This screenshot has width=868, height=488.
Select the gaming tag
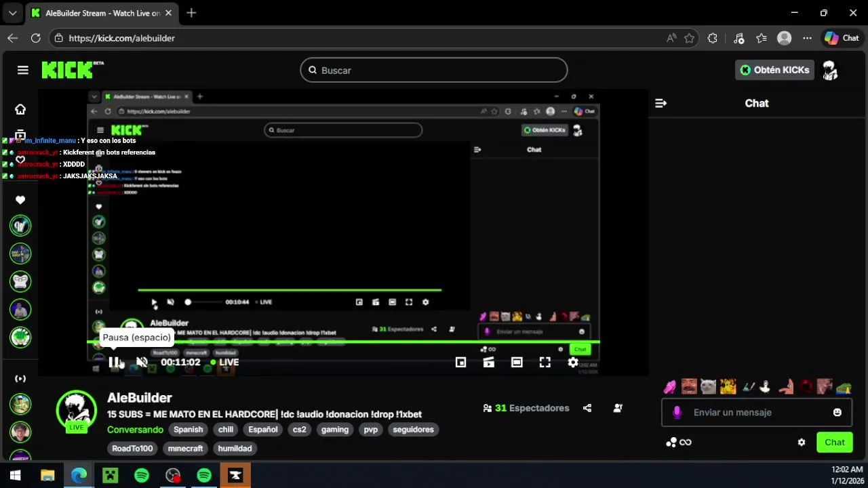tap(335, 430)
